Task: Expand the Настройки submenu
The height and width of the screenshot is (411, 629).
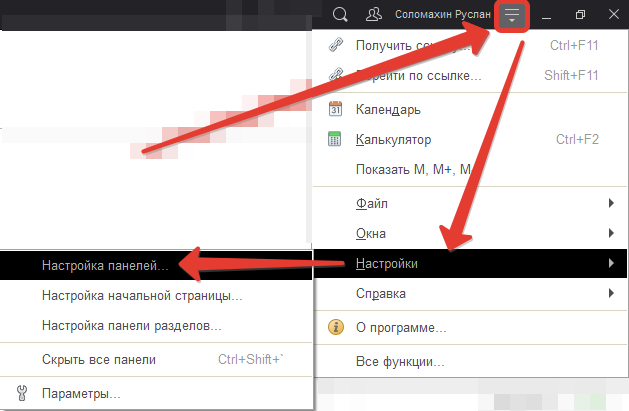Action: [x=470, y=263]
